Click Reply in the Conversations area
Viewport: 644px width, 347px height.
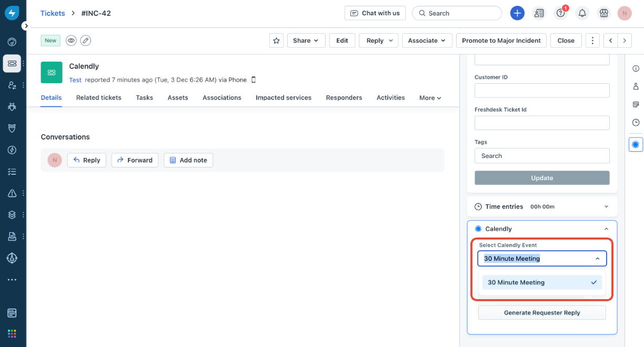pos(87,160)
